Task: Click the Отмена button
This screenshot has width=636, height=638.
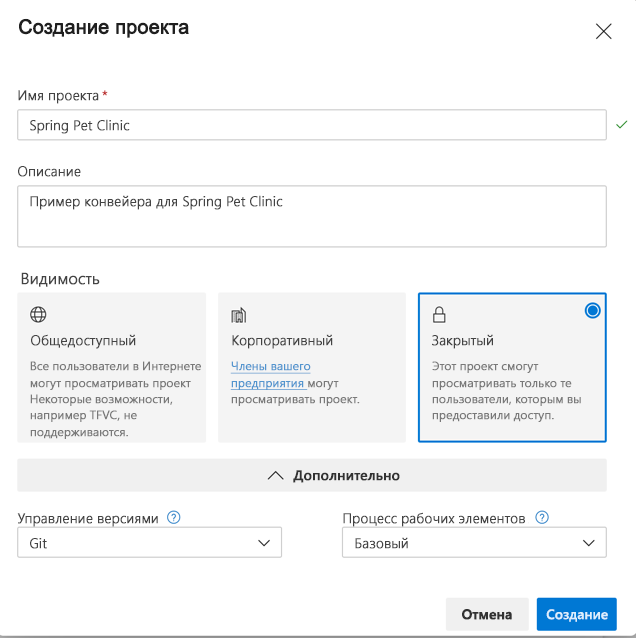Action: tap(487, 614)
